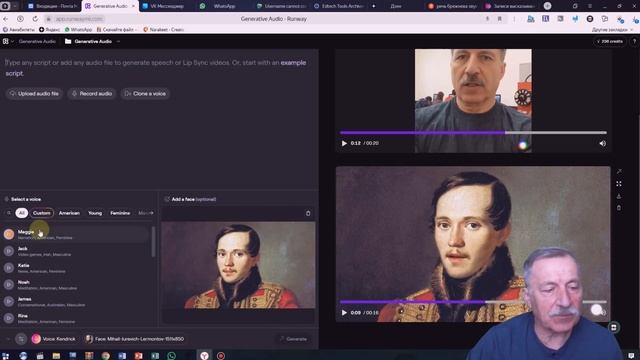Preview Jack voice with its play icon

(x=9, y=251)
